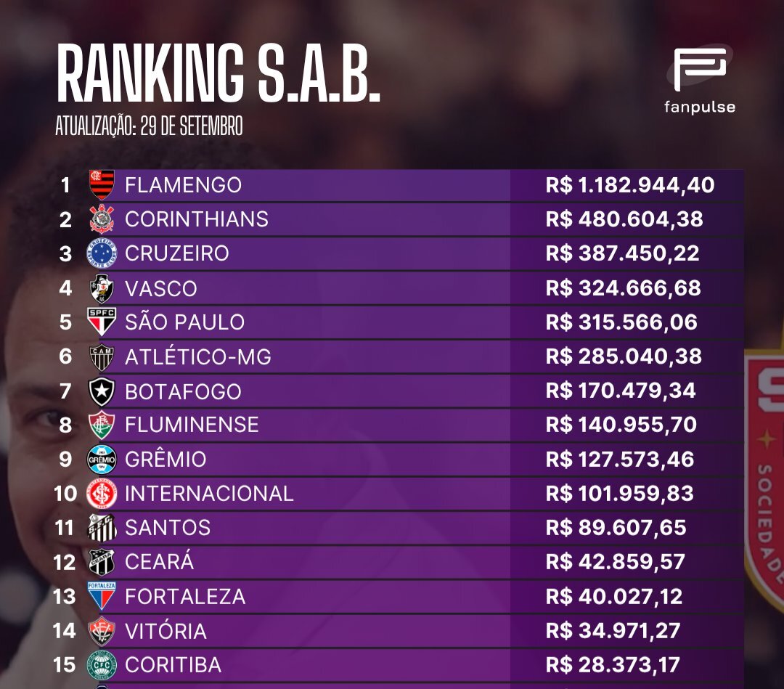Screen dimensions: 784x689
Task: Select the Cruzeiro crest icon
Action: click(x=102, y=253)
